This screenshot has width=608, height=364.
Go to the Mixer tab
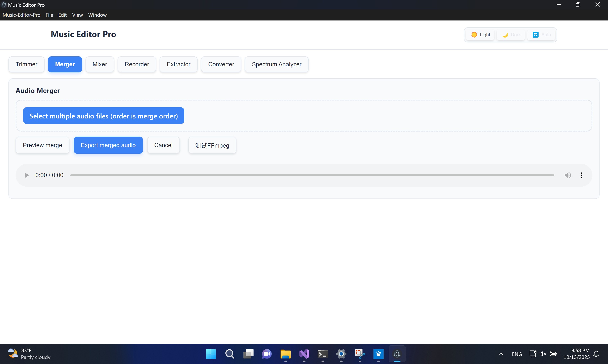(100, 64)
